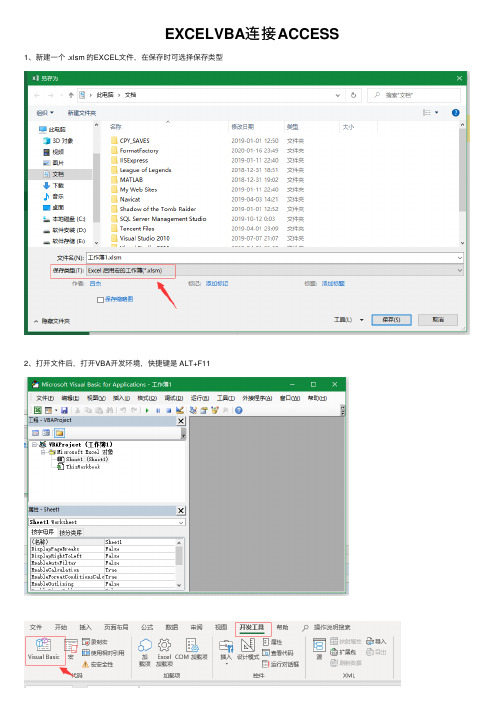
Task: Click View Code (查看代码) in ribbon
Action: tap(277, 653)
